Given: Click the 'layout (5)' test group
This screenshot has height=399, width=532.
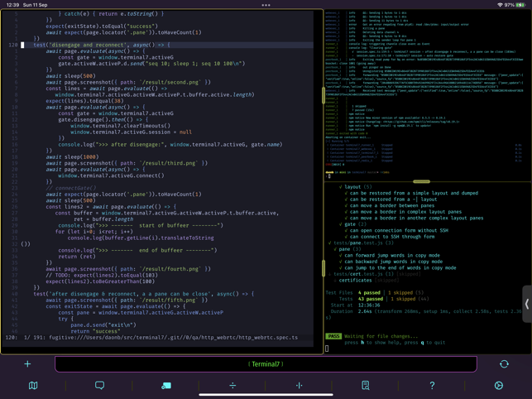Looking at the screenshot, I should [x=355, y=187].
